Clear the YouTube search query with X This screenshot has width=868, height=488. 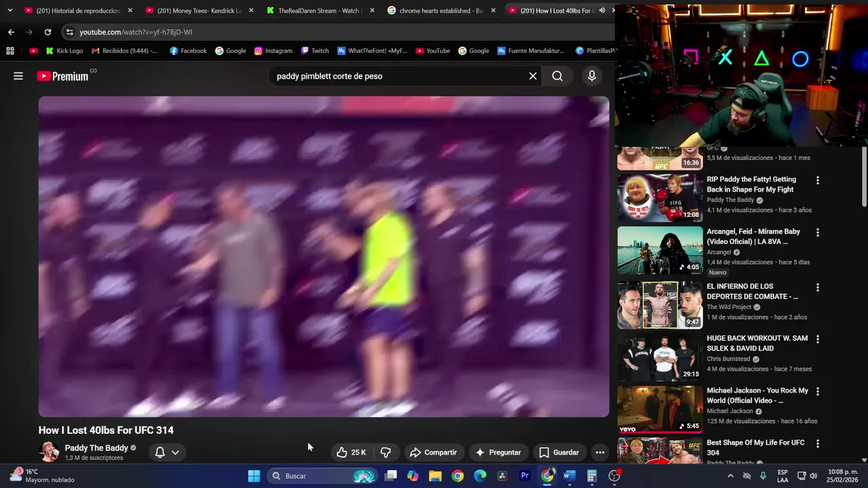point(533,76)
